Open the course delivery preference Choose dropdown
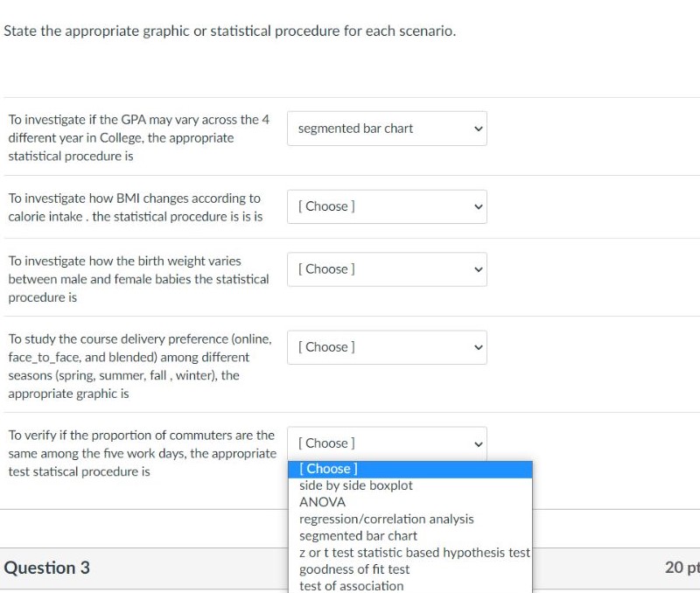Screen dimensions: 700x593 click(387, 347)
